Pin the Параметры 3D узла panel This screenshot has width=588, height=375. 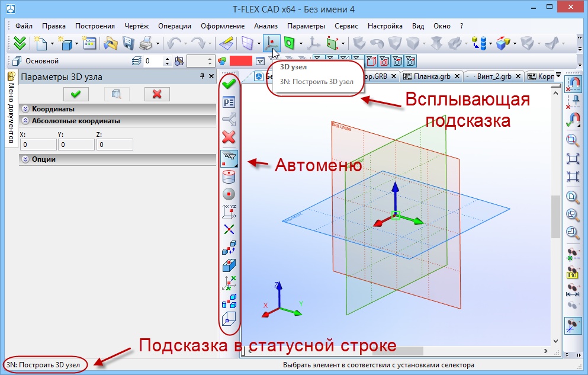point(202,76)
